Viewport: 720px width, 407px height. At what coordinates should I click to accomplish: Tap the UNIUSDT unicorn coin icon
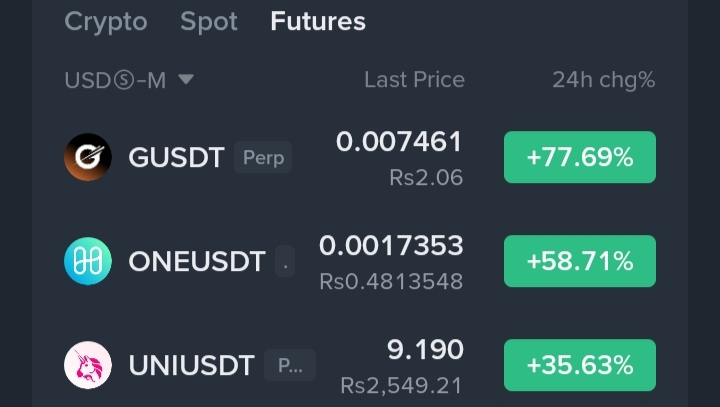tap(88, 365)
